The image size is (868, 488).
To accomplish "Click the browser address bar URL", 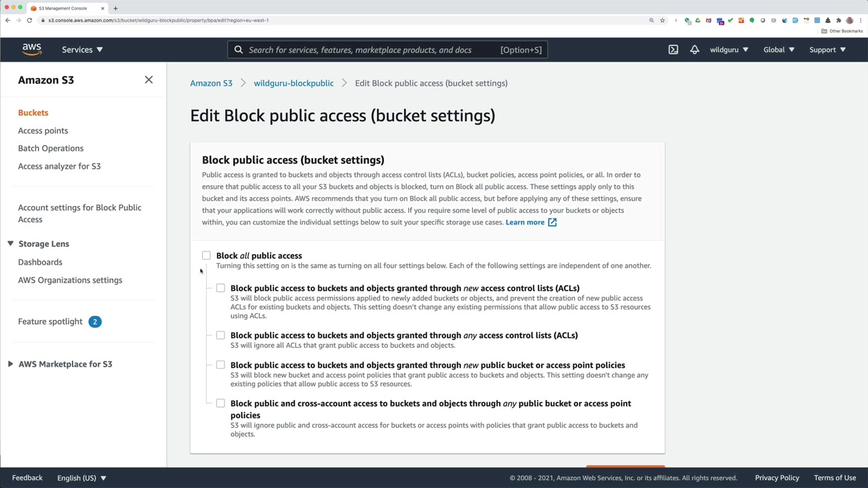I will tap(159, 20).
